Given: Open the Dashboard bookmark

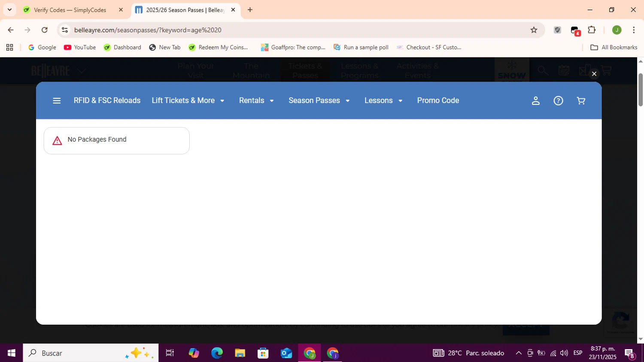Looking at the screenshot, I should (122, 47).
